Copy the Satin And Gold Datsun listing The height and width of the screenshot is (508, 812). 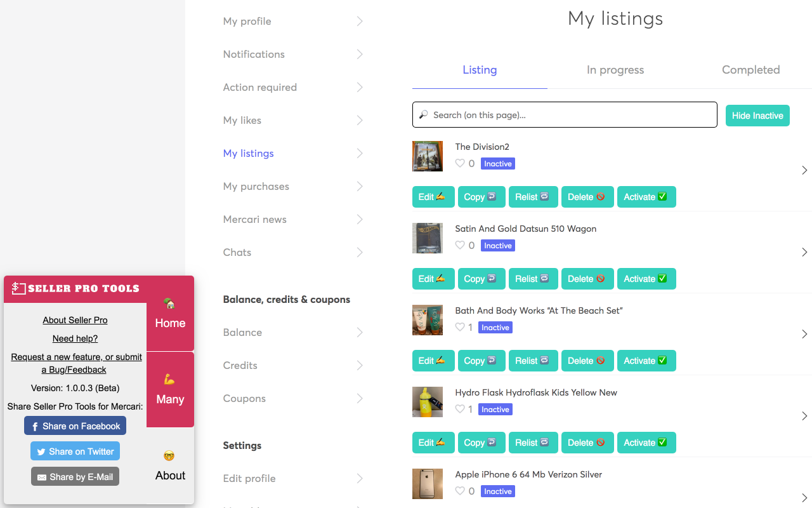pos(481,279)
